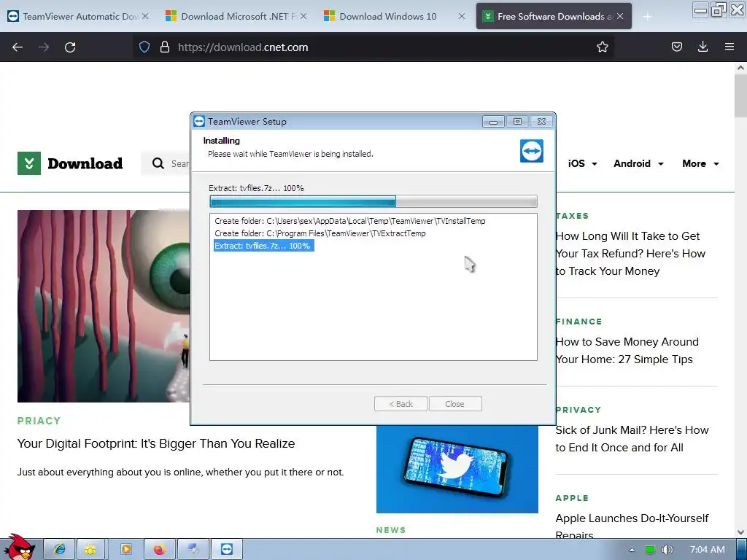This screenshot has width=747, height=560.
Task: Switch to the Download Windows 10 tab
Action: [x=393, y=16]
